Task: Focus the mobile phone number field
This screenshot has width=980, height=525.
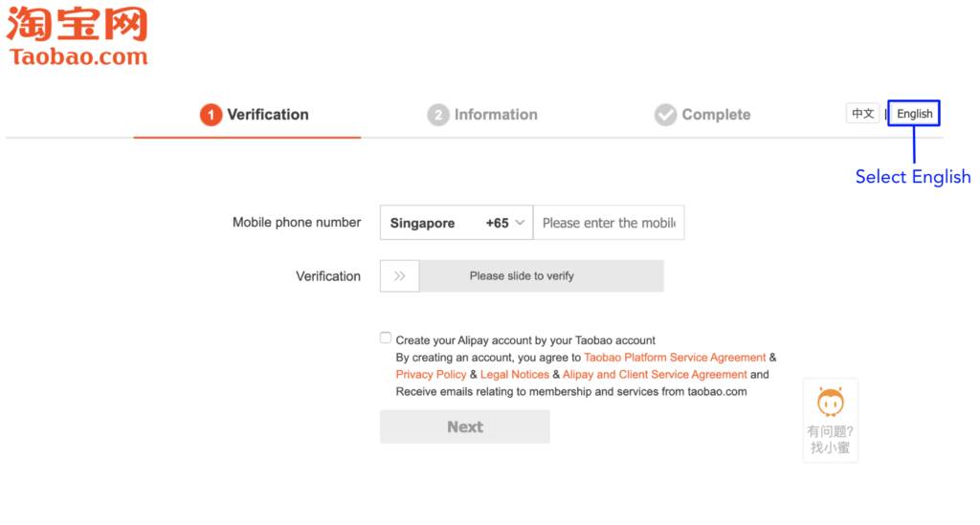Action: [609, 223]
